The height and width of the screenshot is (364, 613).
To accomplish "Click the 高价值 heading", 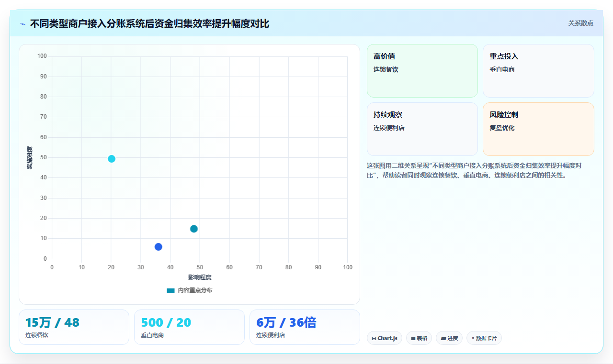I will click(x=384, y=56).
